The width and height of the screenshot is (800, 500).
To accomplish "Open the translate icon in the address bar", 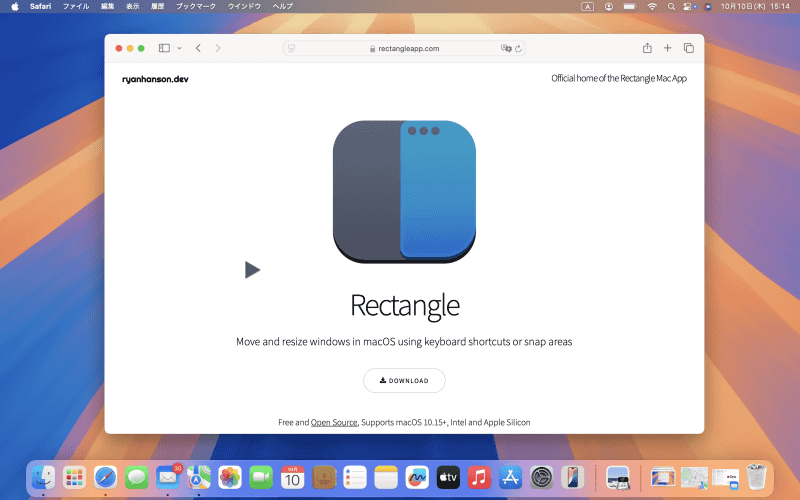I will [x=506, y=48].
